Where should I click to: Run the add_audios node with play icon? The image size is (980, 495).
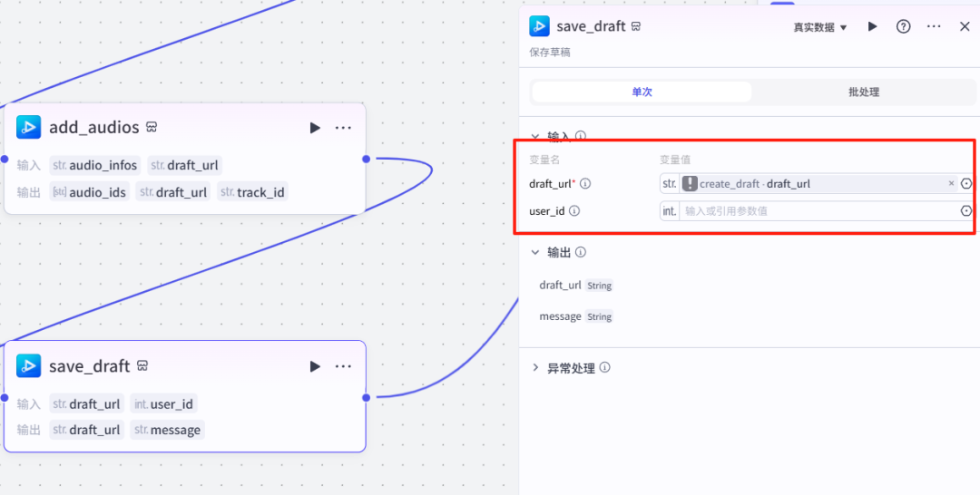[315, 127]
